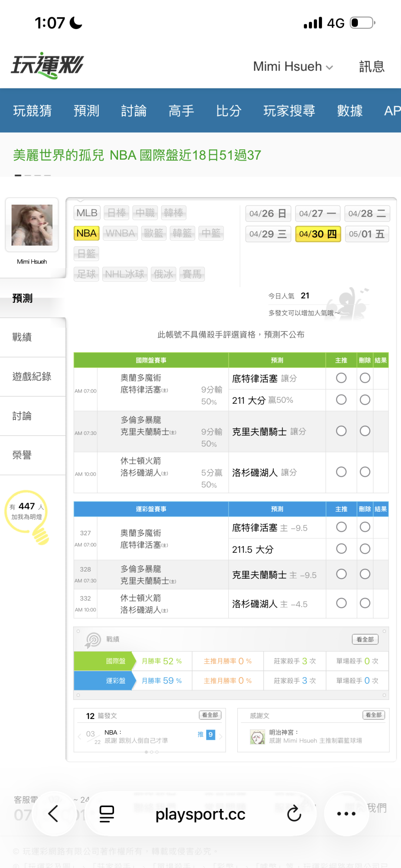View all 感謝文 with 看全部
Viewport: 401px width, 868px height.
pos(374,715)
